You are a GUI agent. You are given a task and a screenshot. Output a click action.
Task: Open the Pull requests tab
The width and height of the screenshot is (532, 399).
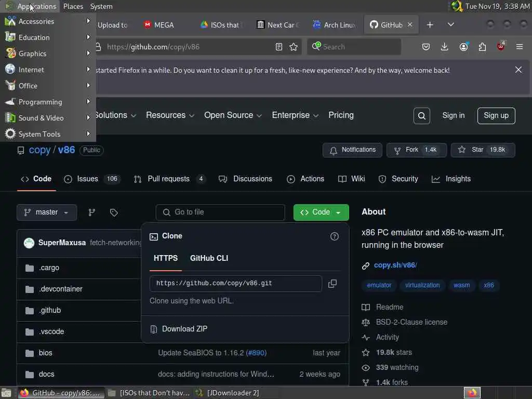(x=169, y=179)
